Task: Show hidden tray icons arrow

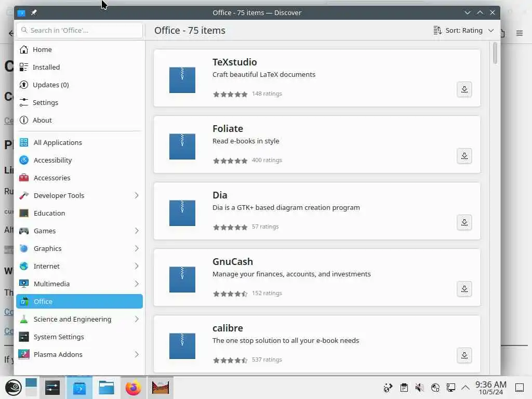Action: coord(465,388)
